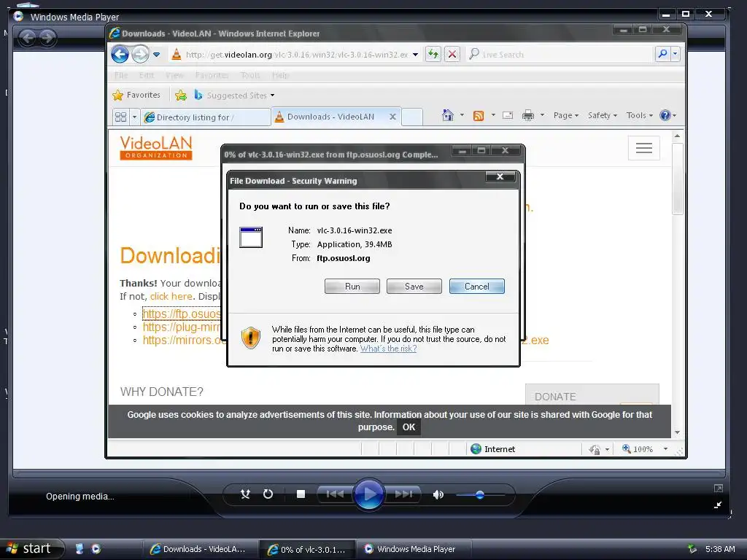The width and height of the screenshot is (747, 560).
Task: Open the Print options dropdown arrow
Action: click(542, 115)
